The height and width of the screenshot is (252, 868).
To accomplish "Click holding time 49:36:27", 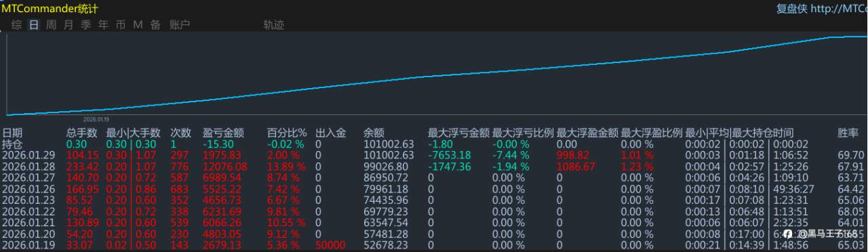I will pyautogui.click(x=793, y=189).
